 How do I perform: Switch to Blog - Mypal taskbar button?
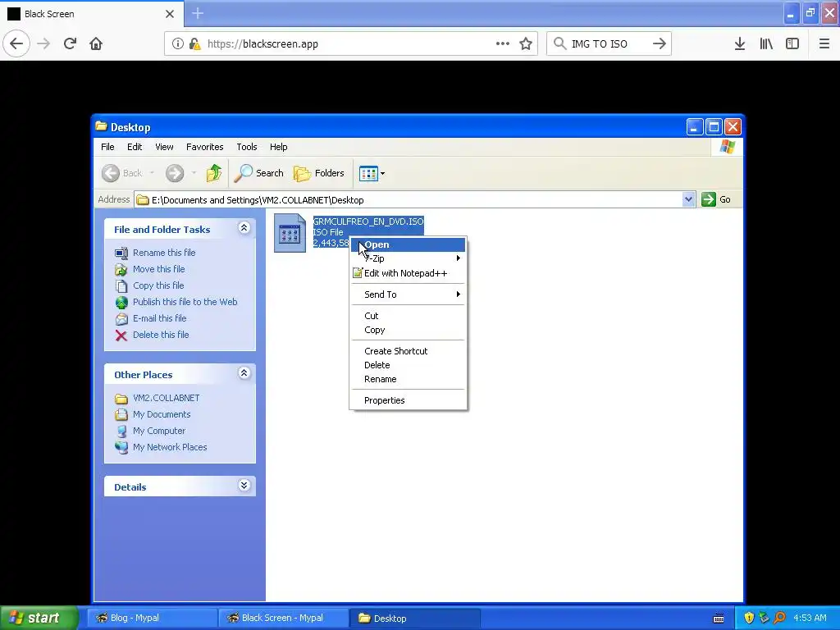(152, 618)
